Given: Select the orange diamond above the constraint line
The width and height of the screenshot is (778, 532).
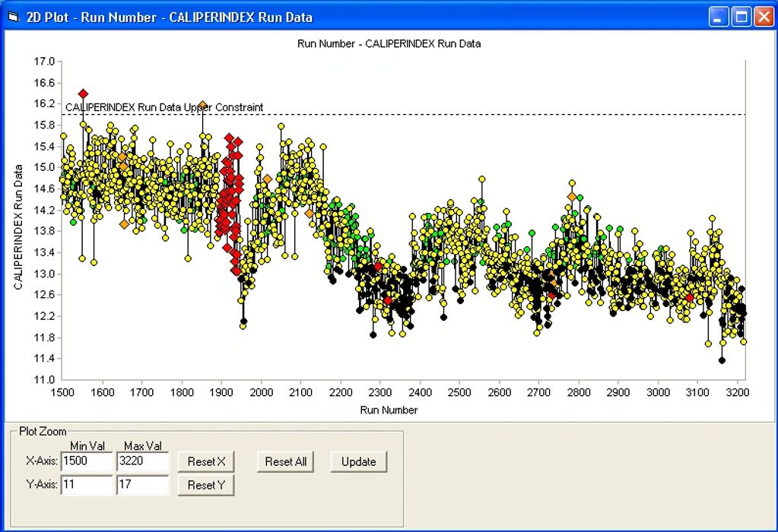Looking at the screenshot, I should tap(202, 106).
